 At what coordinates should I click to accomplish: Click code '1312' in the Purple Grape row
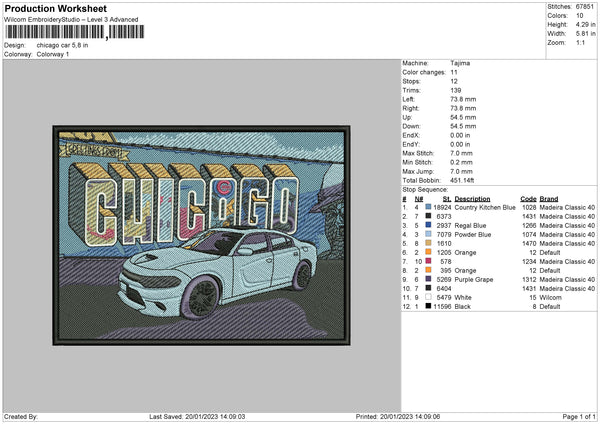[x=529, y=279]
